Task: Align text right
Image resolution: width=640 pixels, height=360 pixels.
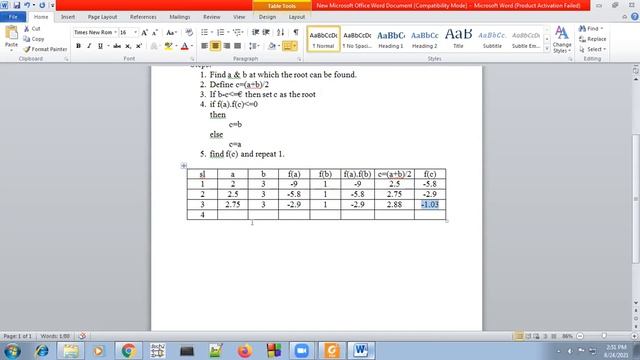Action: (227, 46)
